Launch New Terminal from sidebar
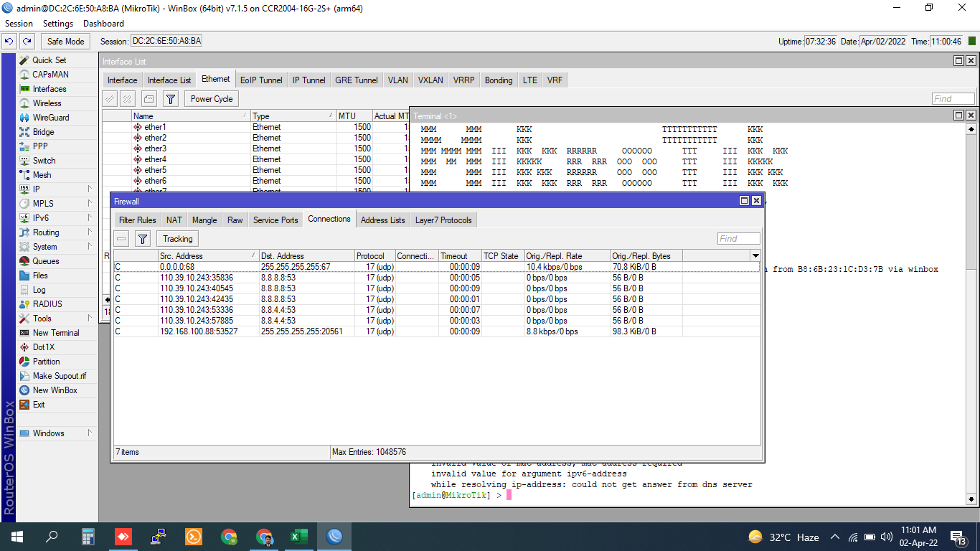Screen dimensions: 980x551 coord(55,333)
